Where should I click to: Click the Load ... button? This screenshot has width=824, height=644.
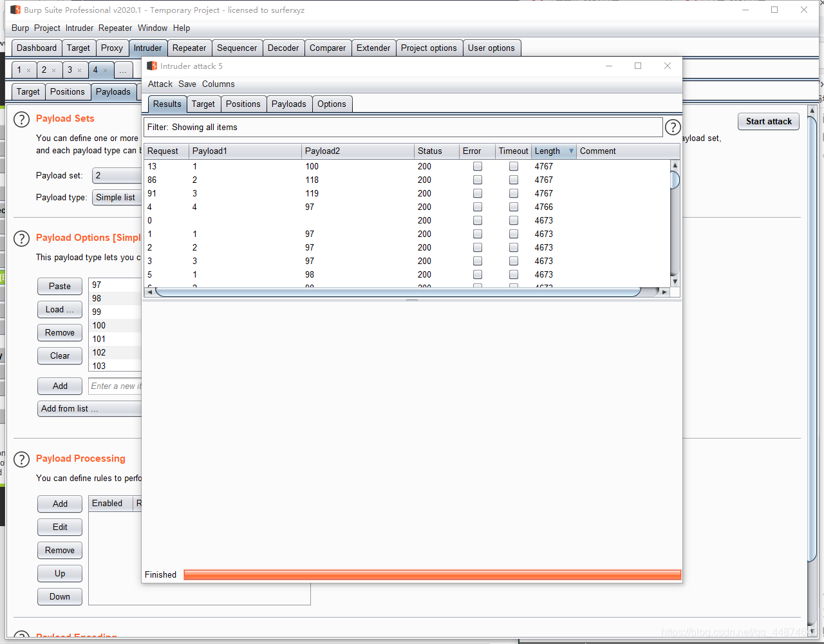coord(60,309)
